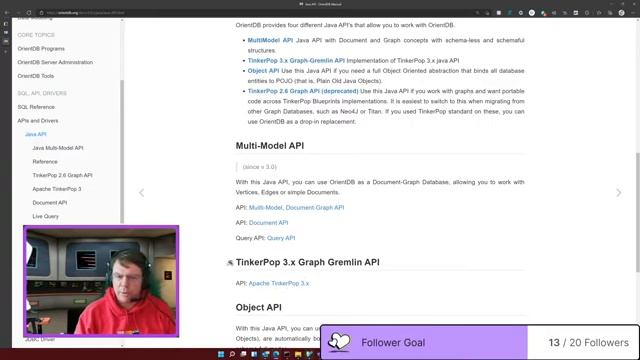Click the main page vertical scrollbar

click(x=637, y=212)
